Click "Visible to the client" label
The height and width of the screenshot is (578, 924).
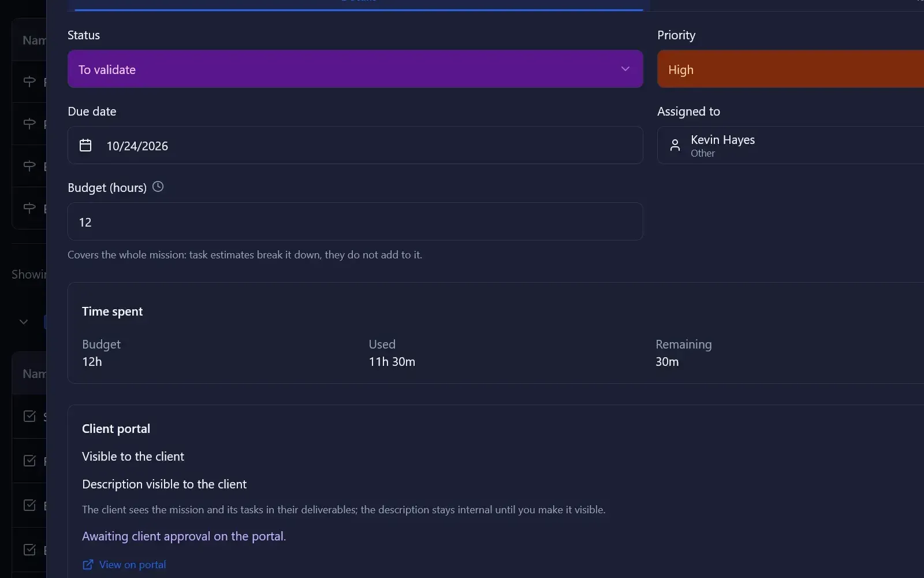point(133,457)
